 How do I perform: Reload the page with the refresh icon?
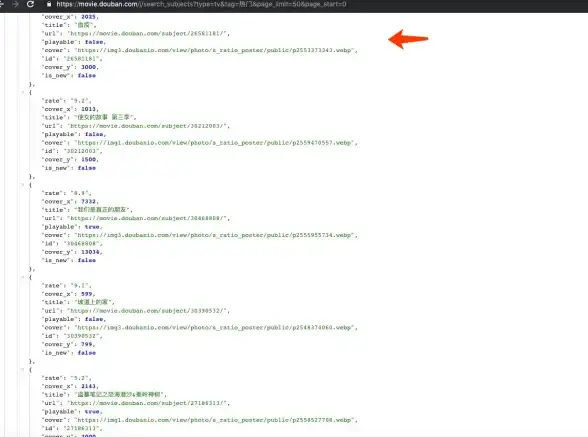pyautogui.click(x=30, y=4)
